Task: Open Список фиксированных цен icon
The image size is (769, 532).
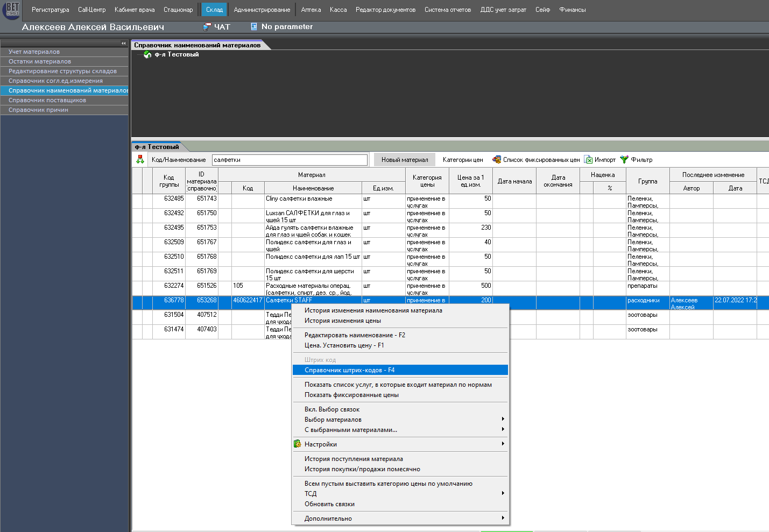Action: 497,160
